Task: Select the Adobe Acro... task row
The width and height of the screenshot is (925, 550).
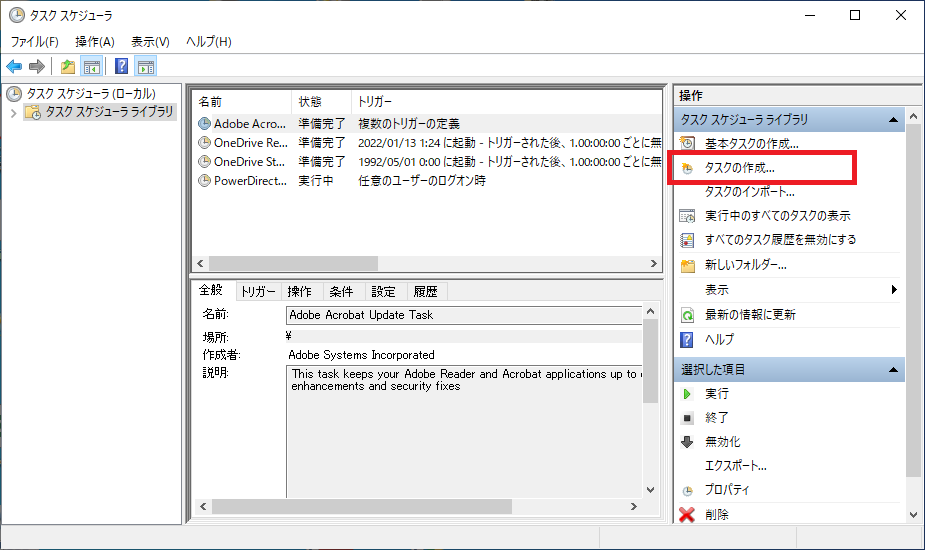Action: [429, 124]
